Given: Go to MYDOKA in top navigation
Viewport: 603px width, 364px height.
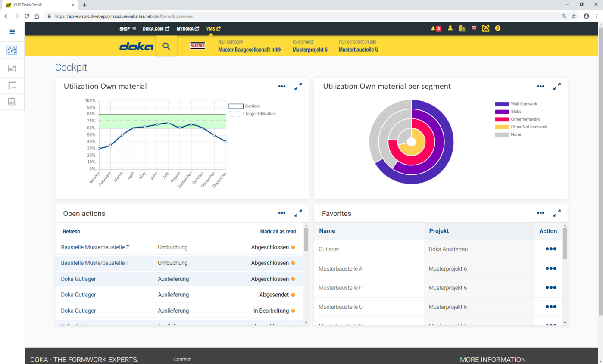Looking at the screenshot, I should tap(187, 29).
